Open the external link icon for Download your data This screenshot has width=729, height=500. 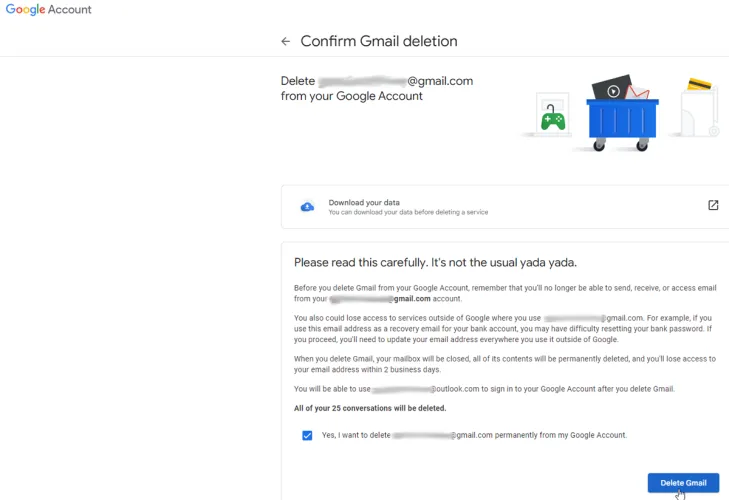point(713,205)
